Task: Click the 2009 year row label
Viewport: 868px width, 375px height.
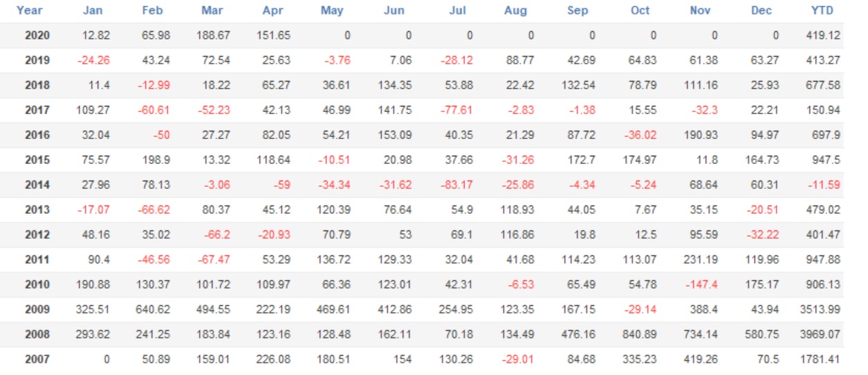Action: coord(37,309)
